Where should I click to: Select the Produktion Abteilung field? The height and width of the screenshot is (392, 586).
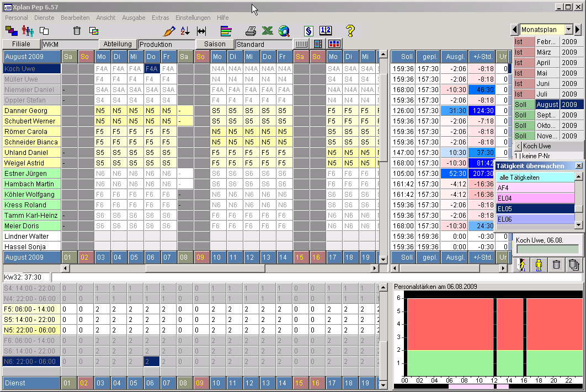click(x=166, y=45)
